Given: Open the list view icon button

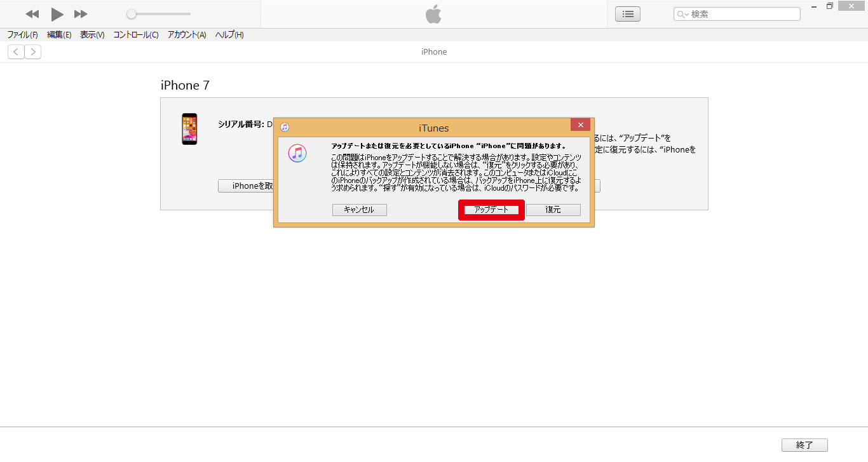Looking at the screenshot, I should pyautogui.click(x=628, y=14).
